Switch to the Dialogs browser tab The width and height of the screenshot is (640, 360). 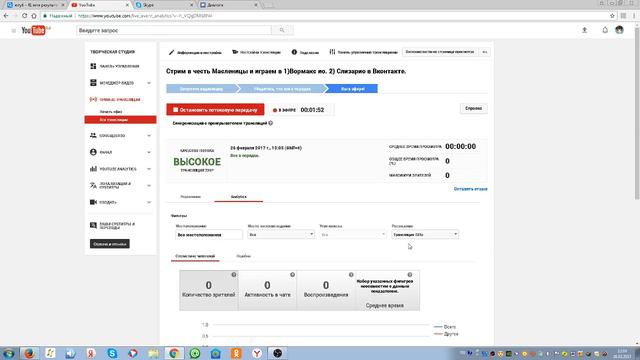[x=228, y=5]
